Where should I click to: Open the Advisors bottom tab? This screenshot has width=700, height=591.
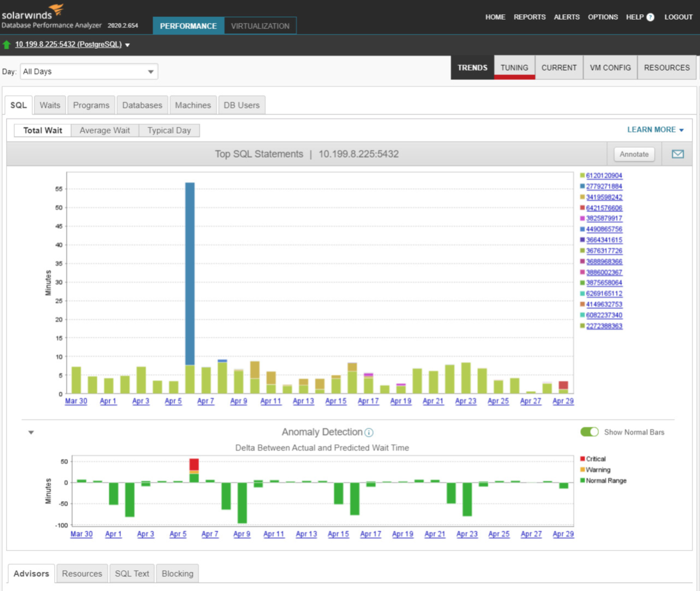pos(31,573)
